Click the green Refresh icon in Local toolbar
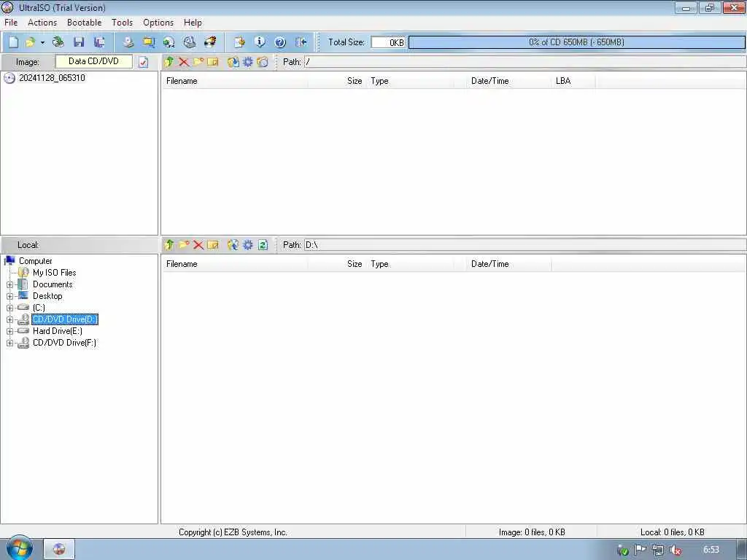The image size is (747, 560). click(263, 245)
